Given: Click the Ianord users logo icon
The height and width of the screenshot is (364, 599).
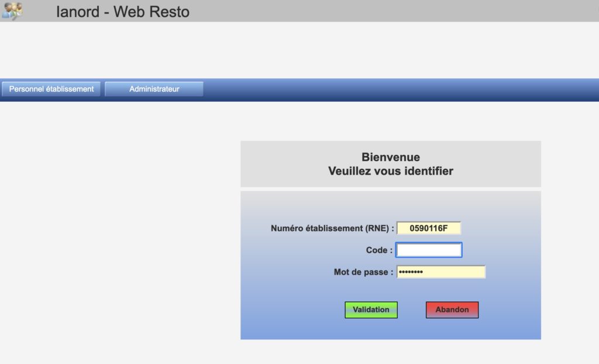Looking at the screenshot, I should pyautogui.click(x=12, y=11).
